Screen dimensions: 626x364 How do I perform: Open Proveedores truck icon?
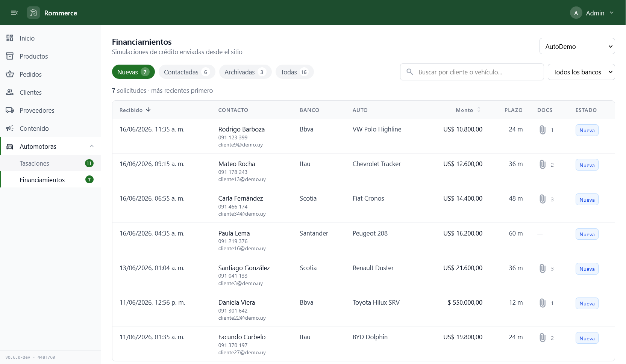(10, 110)
